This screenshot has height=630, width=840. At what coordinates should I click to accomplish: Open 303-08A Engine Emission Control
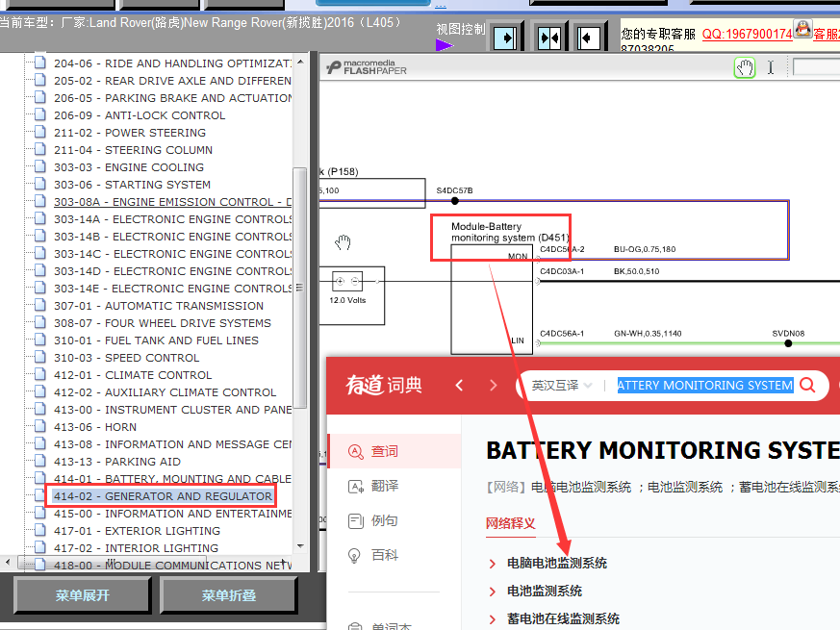(x=172, y=202)
